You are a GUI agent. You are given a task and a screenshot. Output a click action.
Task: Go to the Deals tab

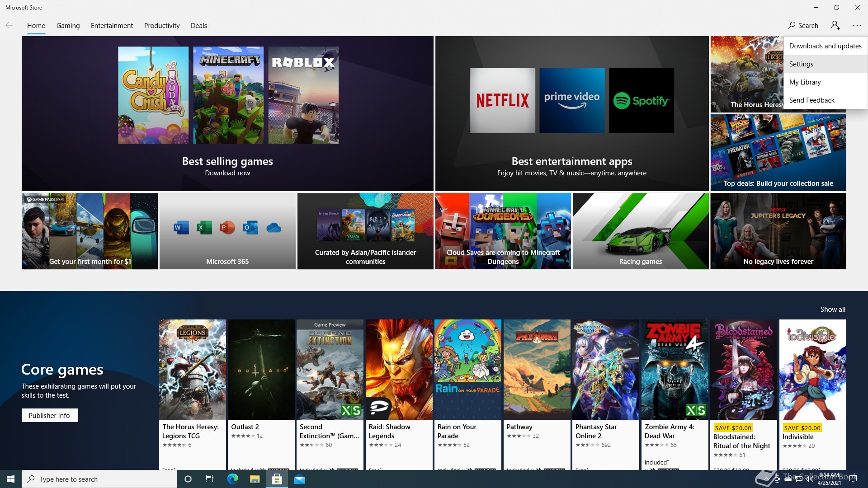click(199, 26)
